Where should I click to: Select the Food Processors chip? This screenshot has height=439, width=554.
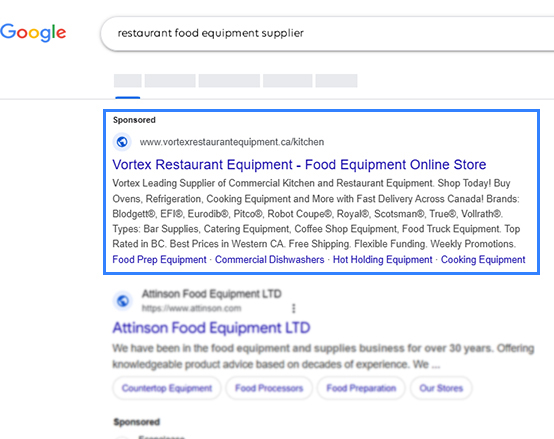click(269, 388)
